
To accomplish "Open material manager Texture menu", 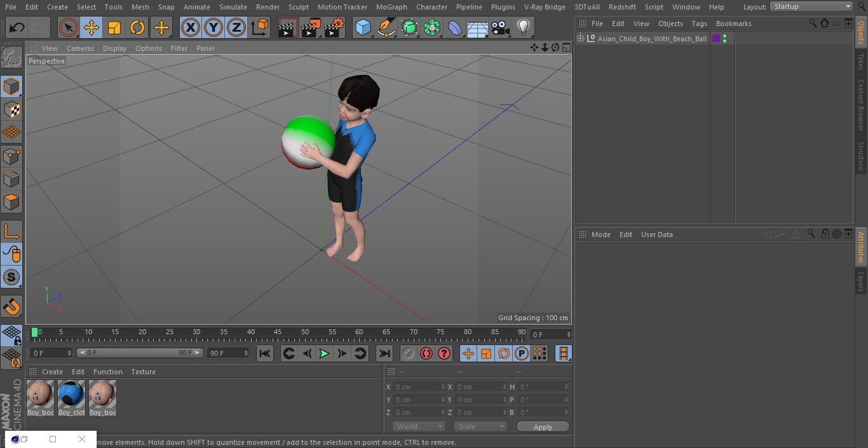I will click(143, 372).
